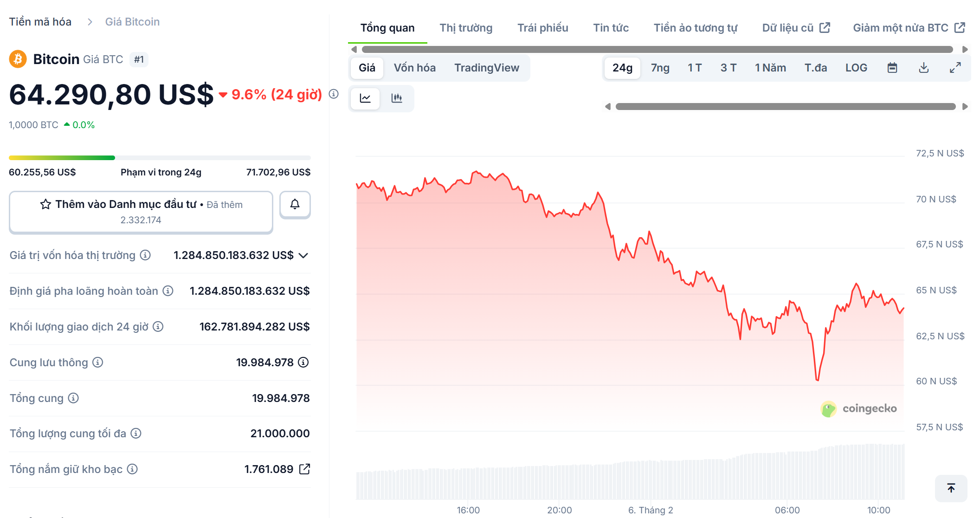Click the Tiền mã hóa breadcrumb link
The image size is (980, 518).
coord(40,21)
